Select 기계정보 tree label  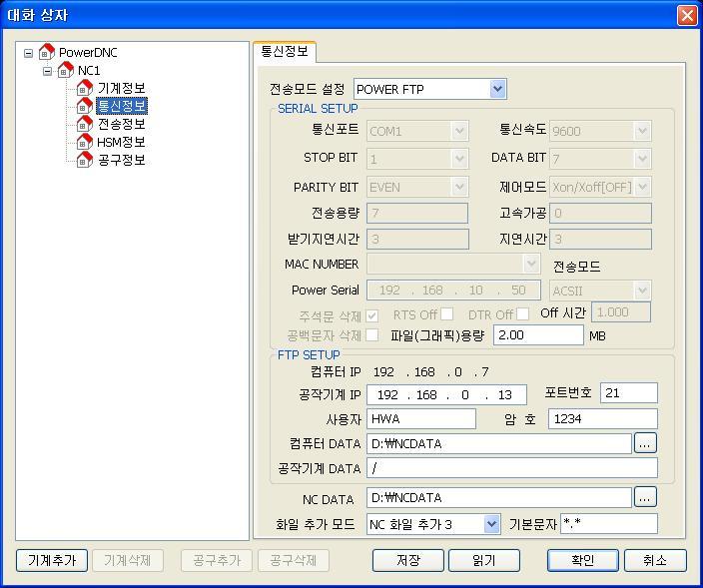(122, 88)
